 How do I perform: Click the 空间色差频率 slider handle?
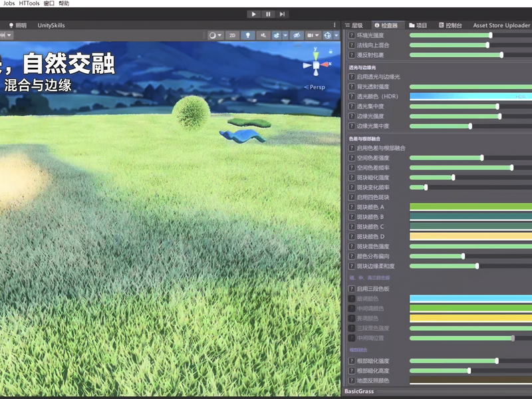pos(511,168)
